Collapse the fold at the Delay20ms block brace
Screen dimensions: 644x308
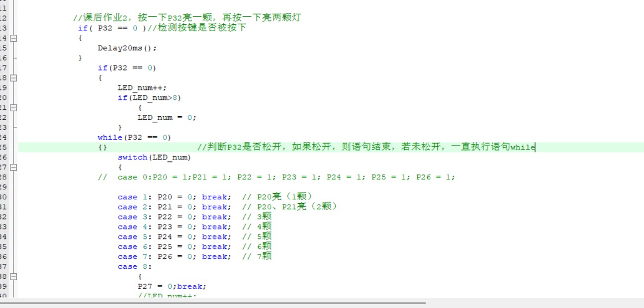pos(13,38)
